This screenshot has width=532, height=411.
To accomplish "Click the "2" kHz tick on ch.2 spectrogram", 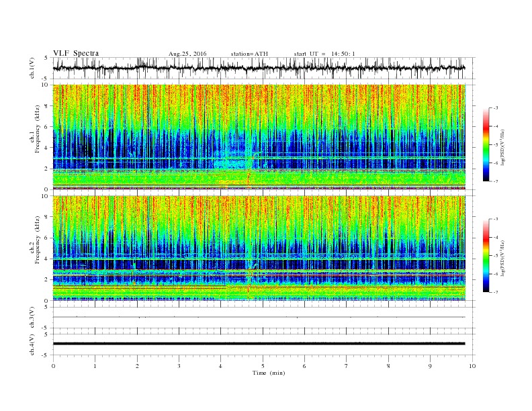I will (47, 280).
